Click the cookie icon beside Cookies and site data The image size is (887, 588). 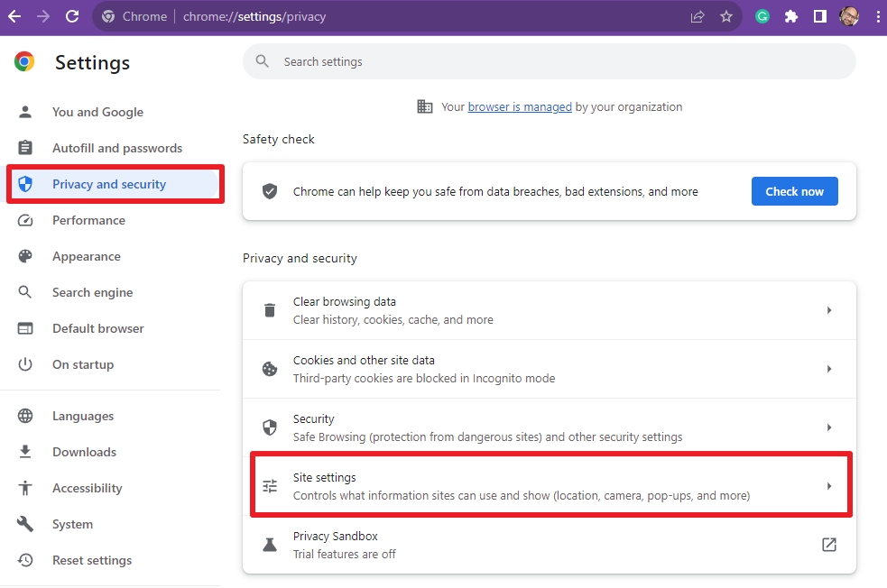click(270, 369)
